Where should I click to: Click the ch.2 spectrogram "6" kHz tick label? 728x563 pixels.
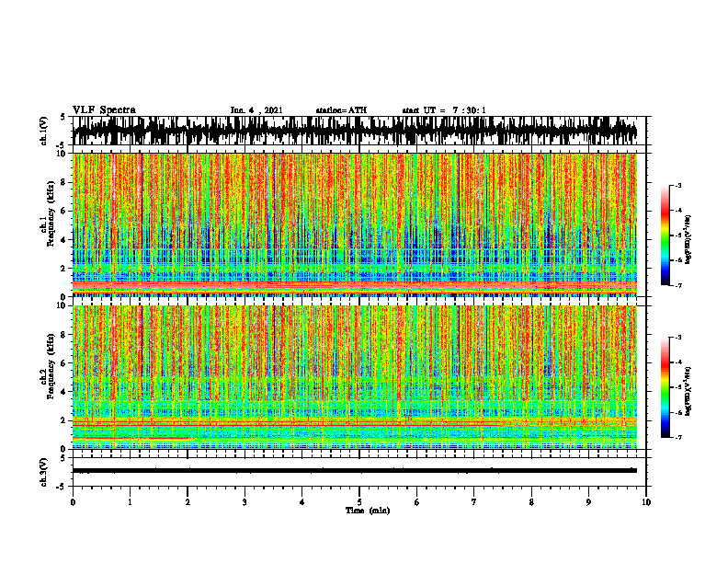coord(64,363)
